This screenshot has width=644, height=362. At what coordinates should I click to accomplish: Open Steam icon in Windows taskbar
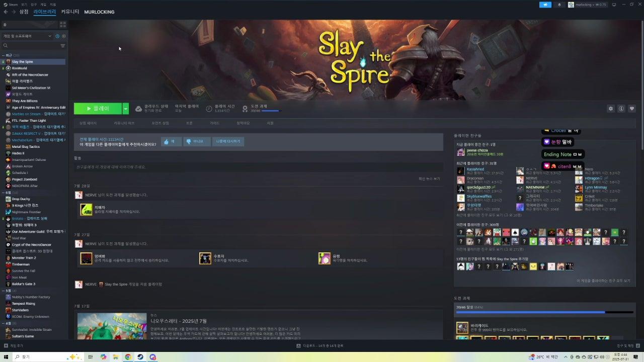(140, 357)
